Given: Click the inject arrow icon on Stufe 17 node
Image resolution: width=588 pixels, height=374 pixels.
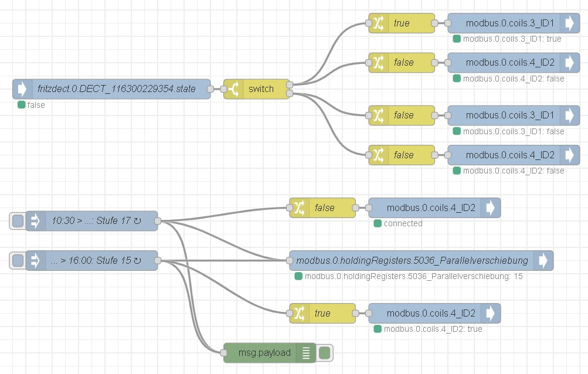Looking at the screenshot, I should 36,221.
